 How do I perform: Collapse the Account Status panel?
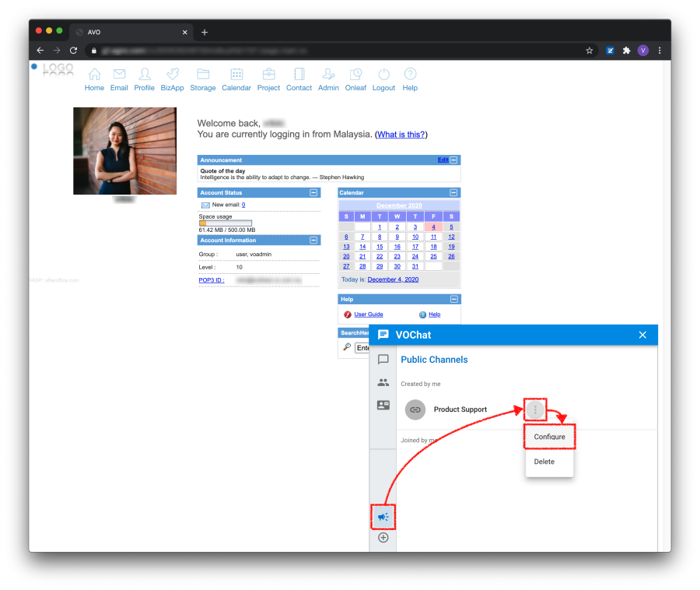tap(313, 192)
